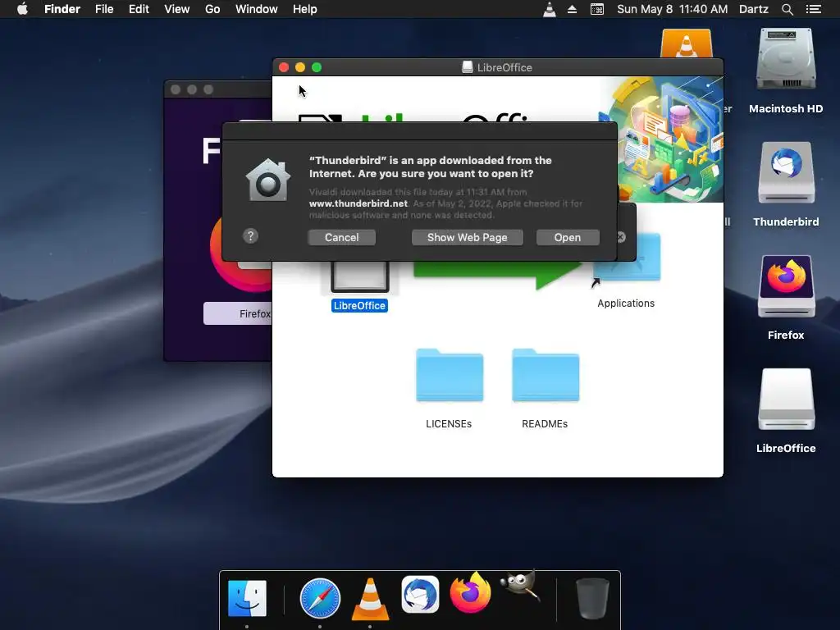The image size is (840, 630).
Task: Open Thunderbird from the Dock
Action: pos(420,595)
